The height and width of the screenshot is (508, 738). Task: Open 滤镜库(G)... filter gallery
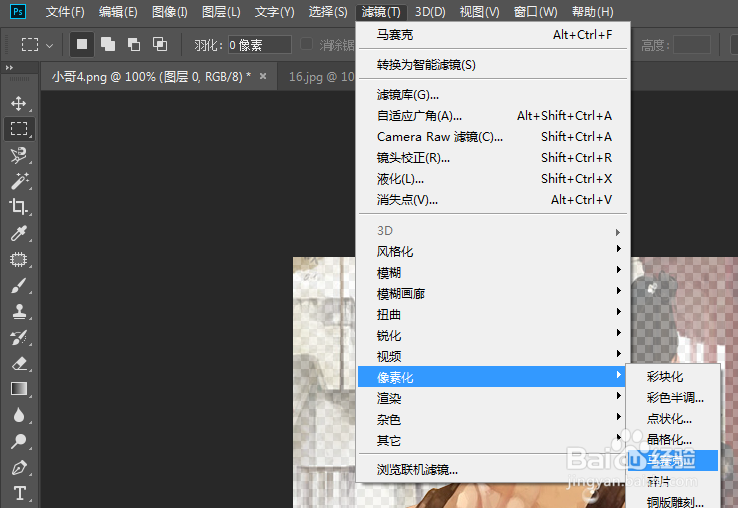click(x=493, y=95)
